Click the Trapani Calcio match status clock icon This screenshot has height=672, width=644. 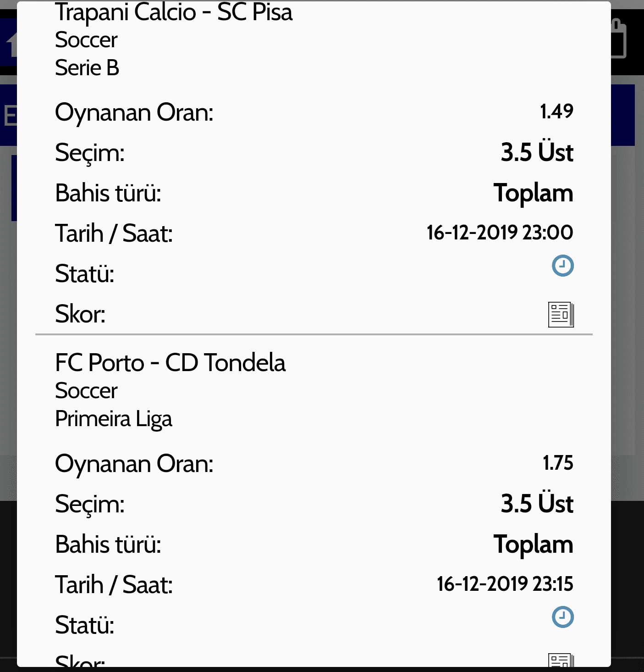pyautogui.click(x=562, y=266)
